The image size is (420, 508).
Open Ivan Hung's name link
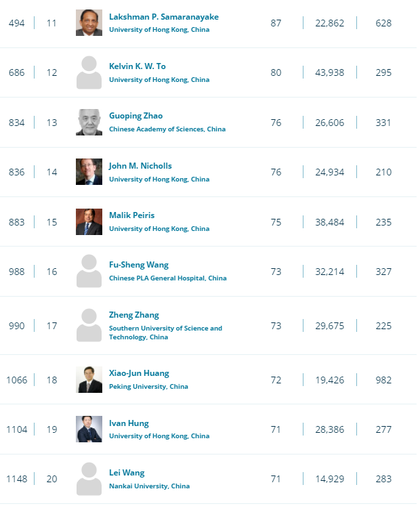click(x=129, y=423)
